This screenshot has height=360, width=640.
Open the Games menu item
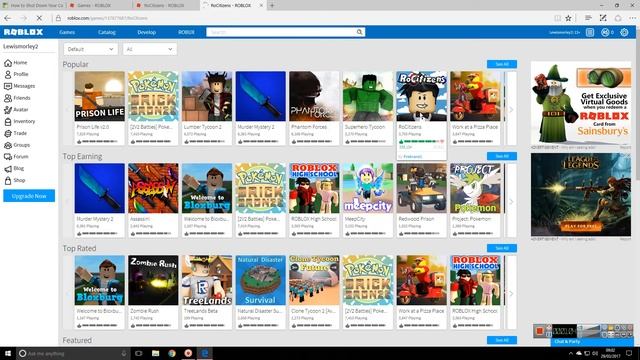click(x=67, y=32)
